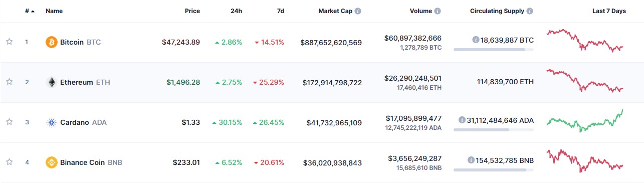This screenshot has width=644, height=183.
Task: Open the Binance Coin BNB name link
Action: (x=91, y=162)
